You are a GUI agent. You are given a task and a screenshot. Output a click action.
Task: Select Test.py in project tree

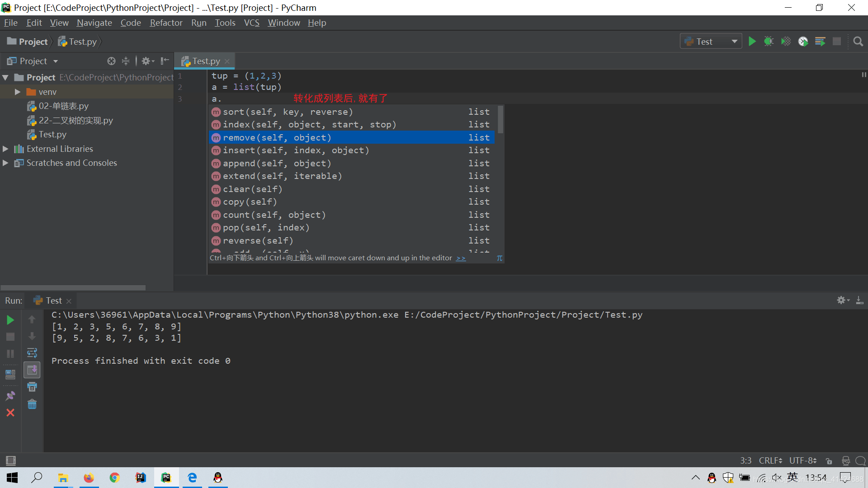pos(47,135)
